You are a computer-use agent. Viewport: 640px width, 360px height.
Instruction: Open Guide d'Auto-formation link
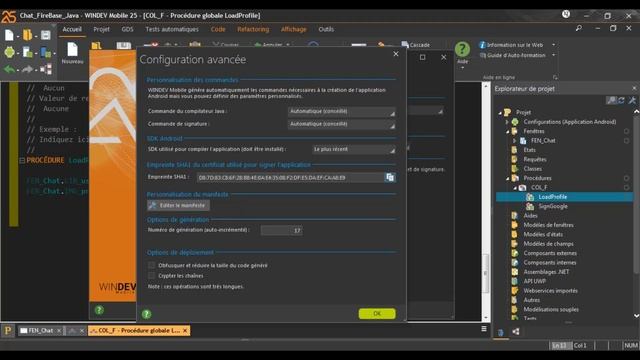pos(516,55)
